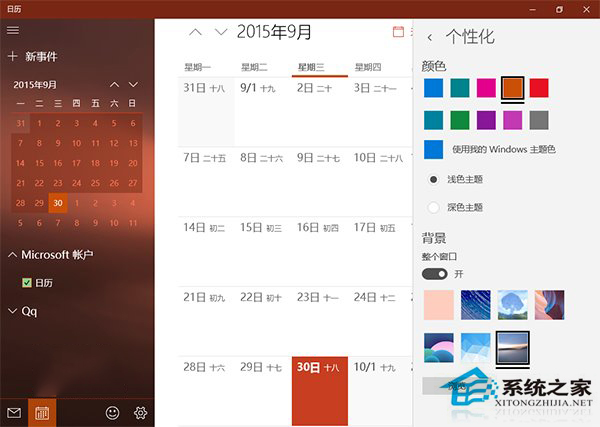Select day 24 in the mini calendar
The width and height of the screenshot is (600, 427).
pos(77,183)
